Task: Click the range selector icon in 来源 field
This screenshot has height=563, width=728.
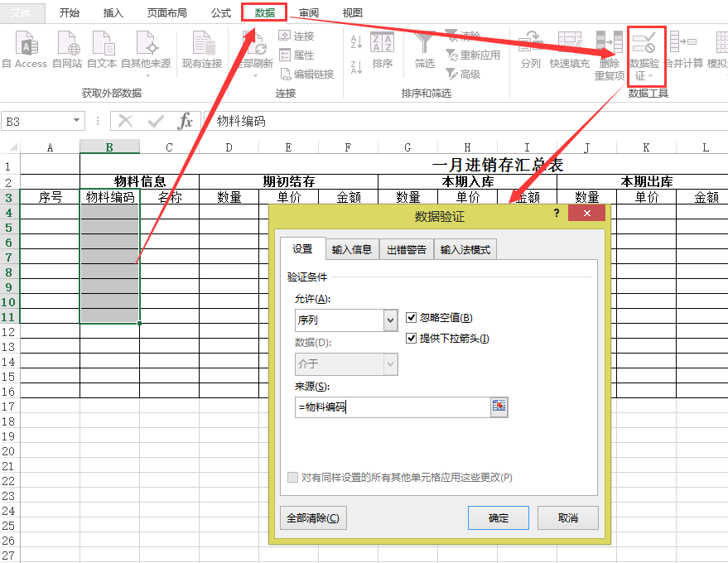Action: pyautogui.click(x=499, y=406)
